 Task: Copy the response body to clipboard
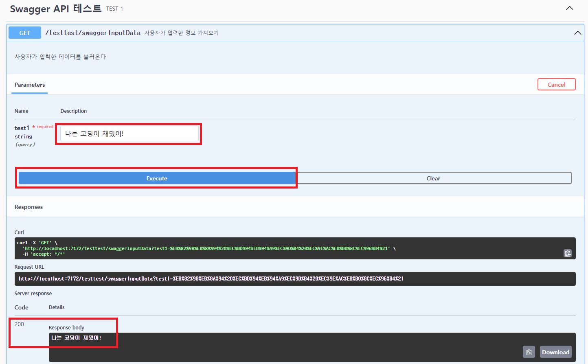(x=529, y=352)
